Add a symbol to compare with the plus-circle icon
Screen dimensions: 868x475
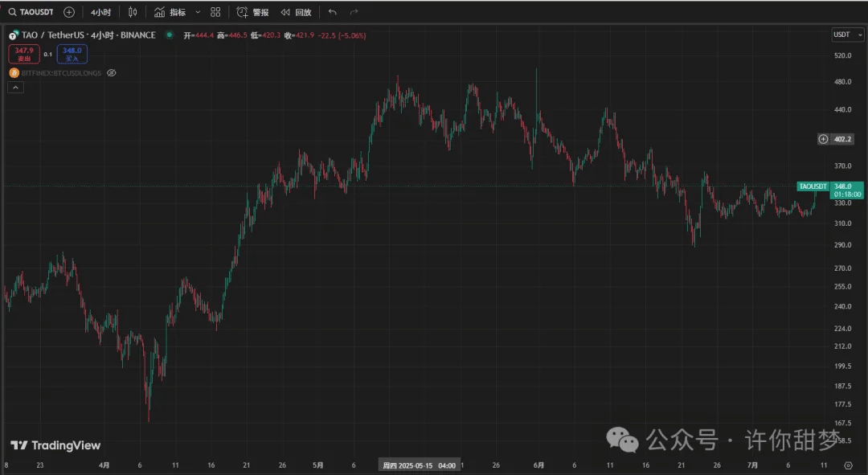click(69, 11)
